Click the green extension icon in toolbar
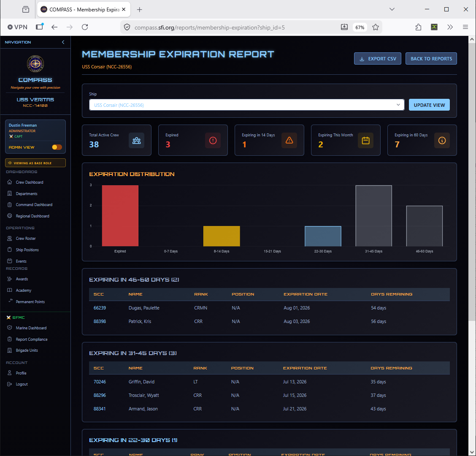The height and width of the screenshot is (456, 476). pyautogui.click(x=434, y=27)
